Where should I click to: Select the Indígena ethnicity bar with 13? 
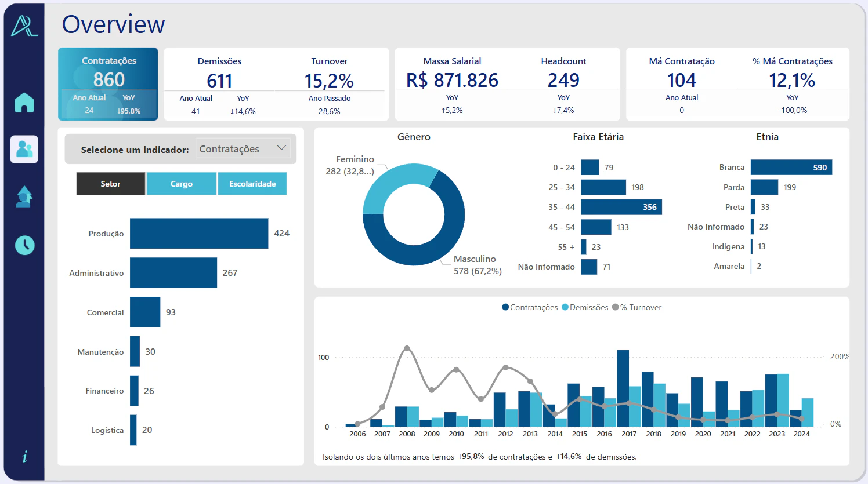tap(752, 246)
